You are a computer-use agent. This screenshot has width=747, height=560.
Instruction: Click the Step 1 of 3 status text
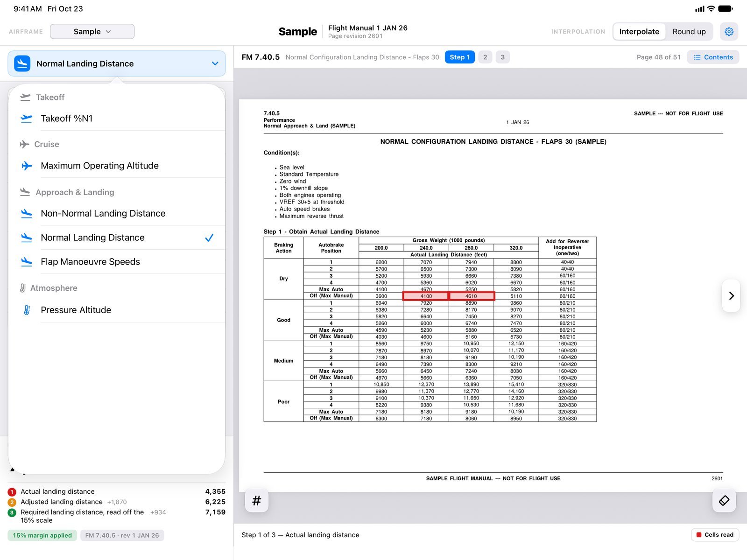300,535
